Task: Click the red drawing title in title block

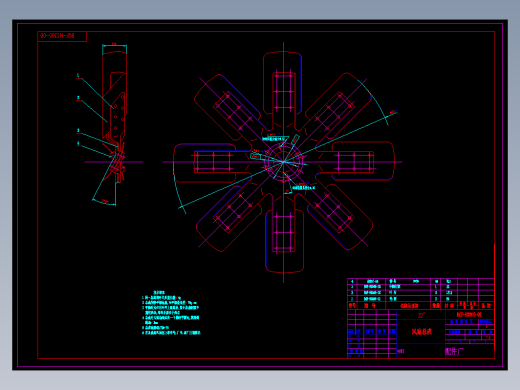Action: 421,332
